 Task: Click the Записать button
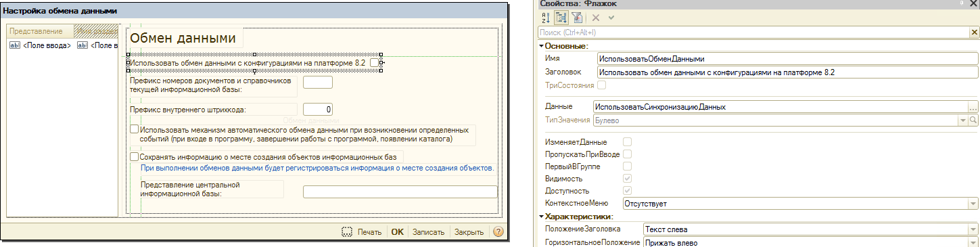[428, 232]
